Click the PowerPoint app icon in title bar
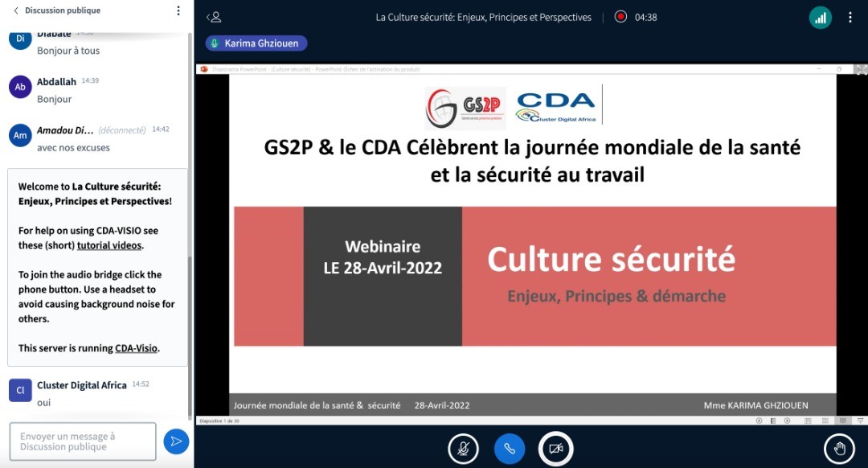The width and height of the screenshot is (868, 468). (x=204, y=69)
